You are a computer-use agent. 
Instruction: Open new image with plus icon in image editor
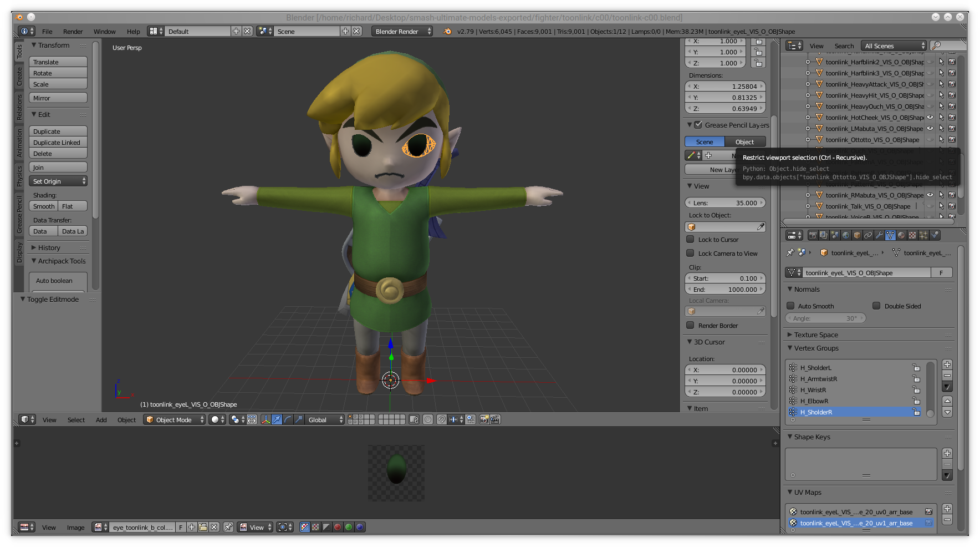[x=192, y=527]
